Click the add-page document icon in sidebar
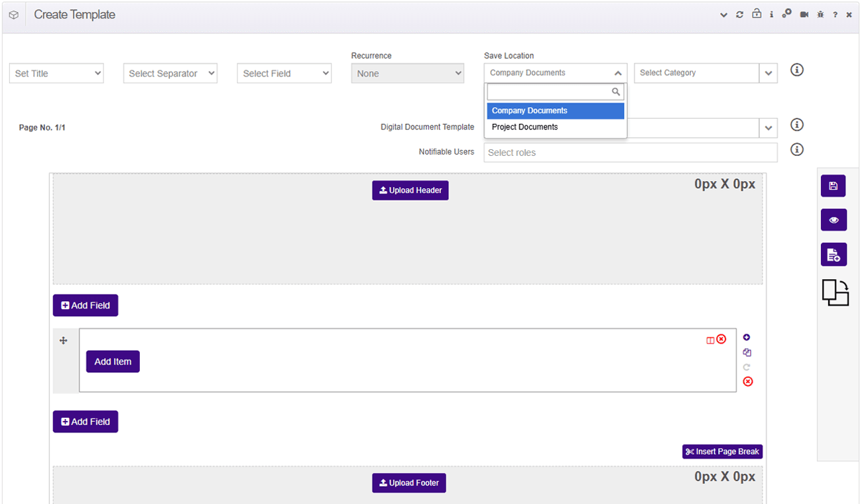862x504 pixels. pyautogui.click(x=833, y=255)
